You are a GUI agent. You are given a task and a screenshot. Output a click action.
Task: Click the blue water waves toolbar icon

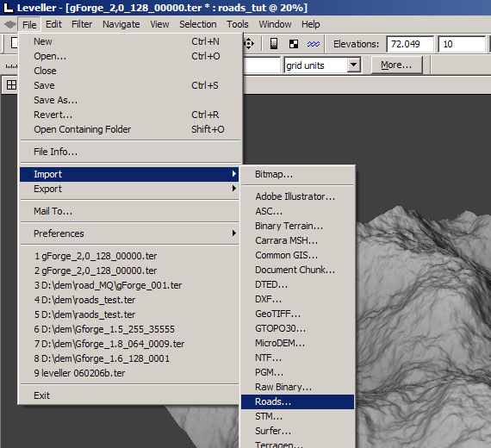click(x=314, y=44)
